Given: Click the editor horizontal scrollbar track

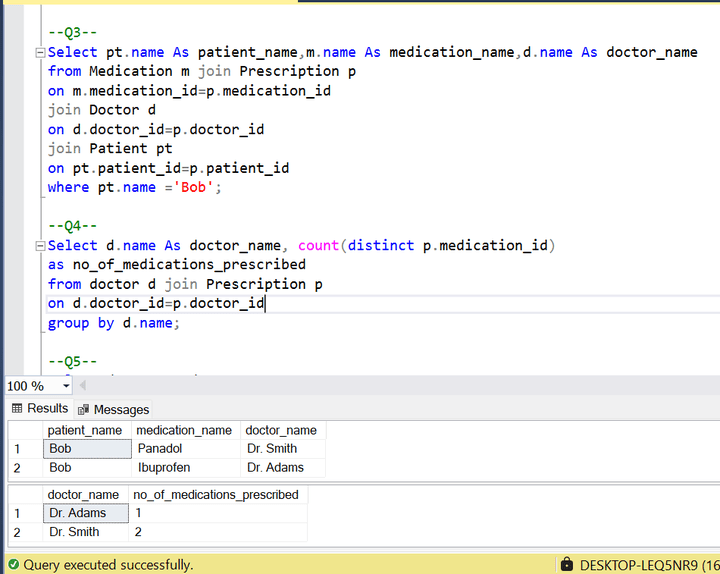Looking at the screenshot, I should coord(400,385).
